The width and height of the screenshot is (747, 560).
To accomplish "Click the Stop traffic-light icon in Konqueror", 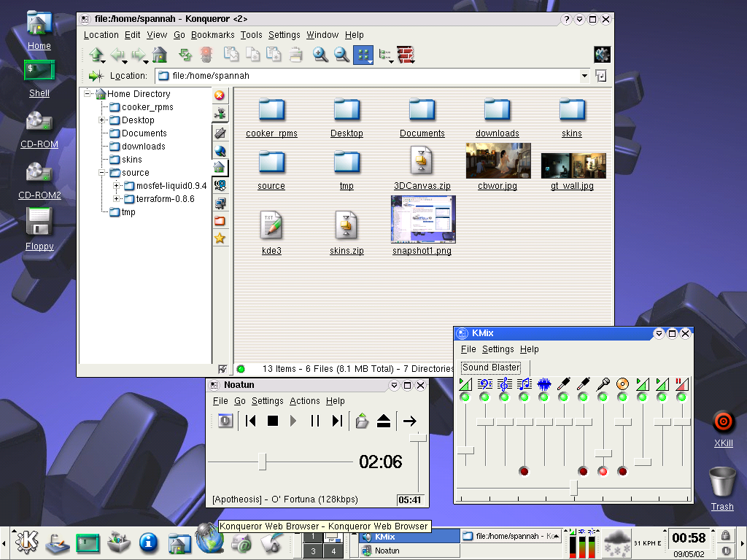I will [x=206, y=55].
